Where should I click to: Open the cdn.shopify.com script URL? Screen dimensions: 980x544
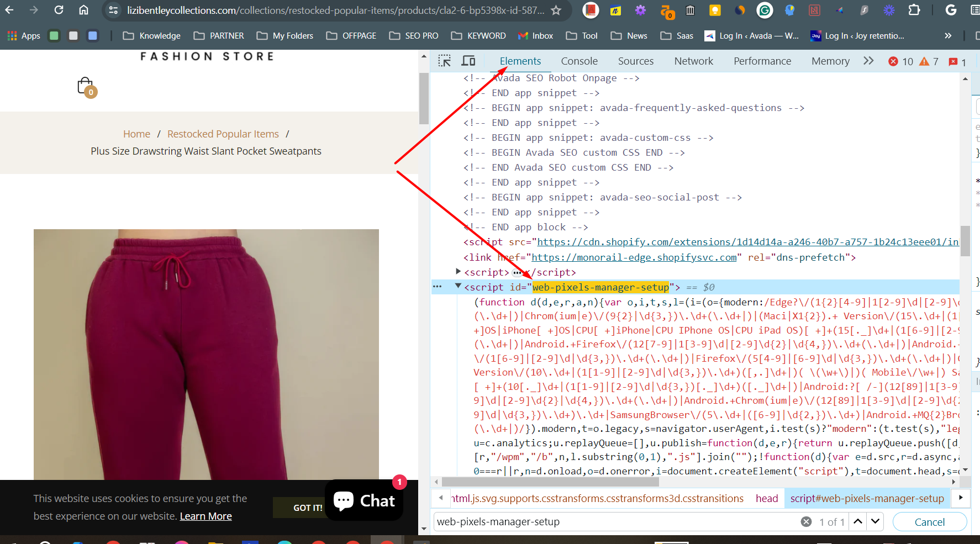(x=748, y=242)
